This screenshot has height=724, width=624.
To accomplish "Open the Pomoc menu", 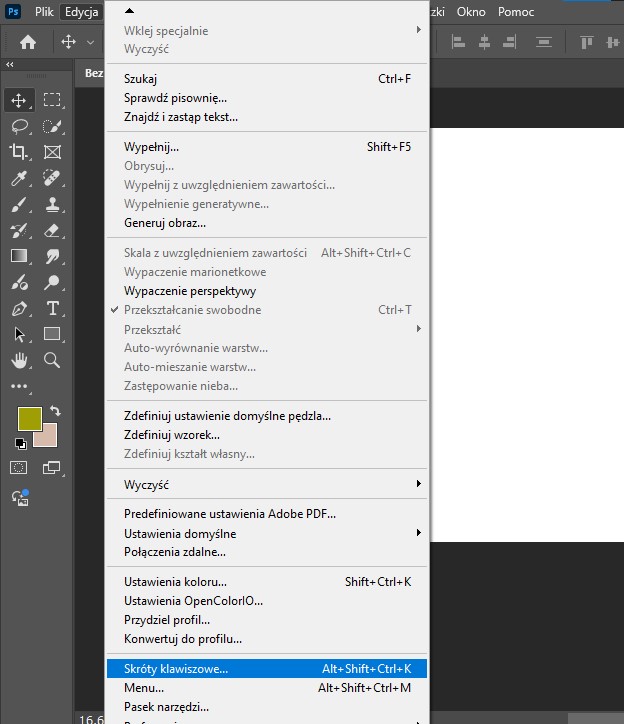I will (x=516, y=12).
